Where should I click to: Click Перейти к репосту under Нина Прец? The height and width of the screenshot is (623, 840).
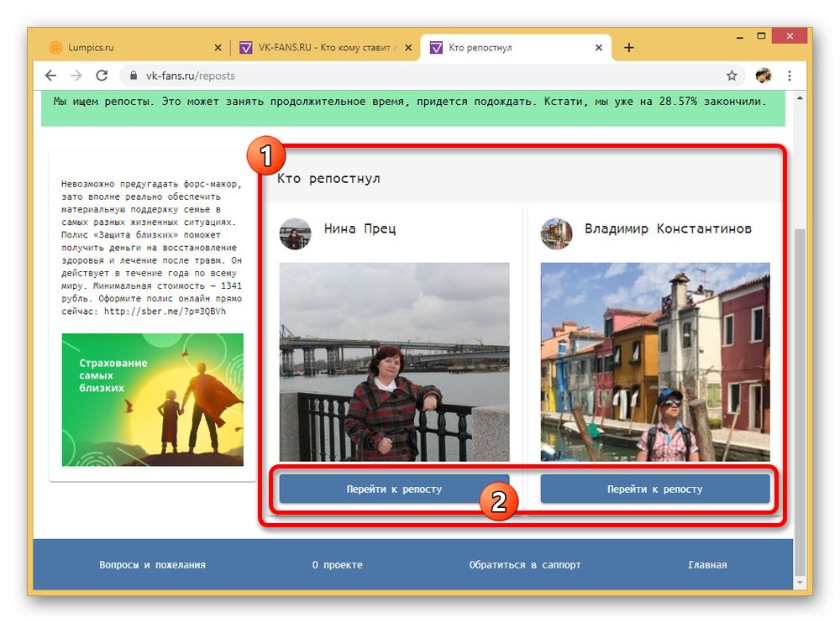pos(394,489)
